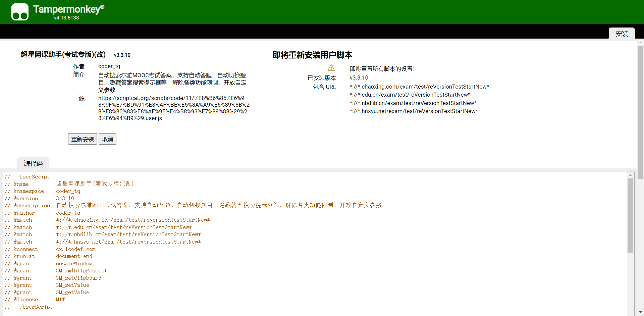
Task: Click the @match chaoxing.com code line
Action: tap(107, 220)
